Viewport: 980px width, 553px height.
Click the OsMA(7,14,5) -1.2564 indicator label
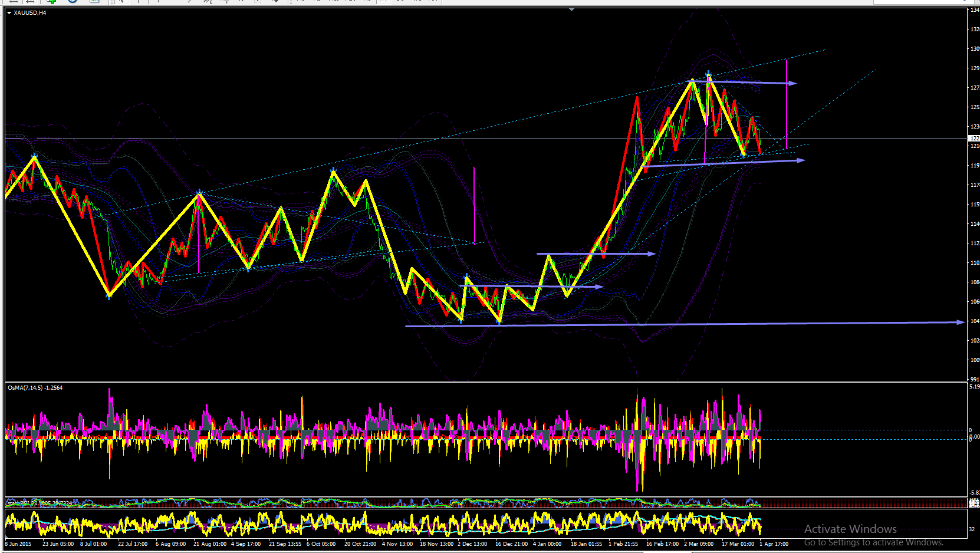(35, 387)
